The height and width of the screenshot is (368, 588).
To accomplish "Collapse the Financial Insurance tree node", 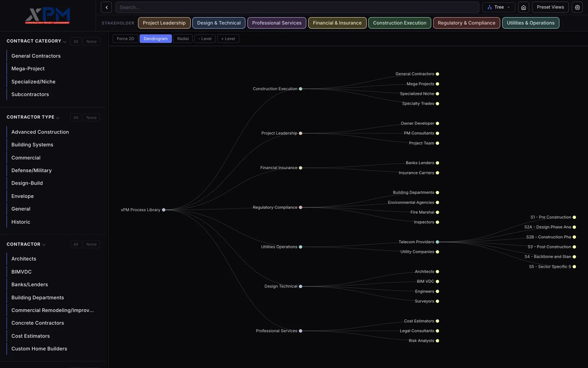I will pyautogui.click(x=301, y=168).
